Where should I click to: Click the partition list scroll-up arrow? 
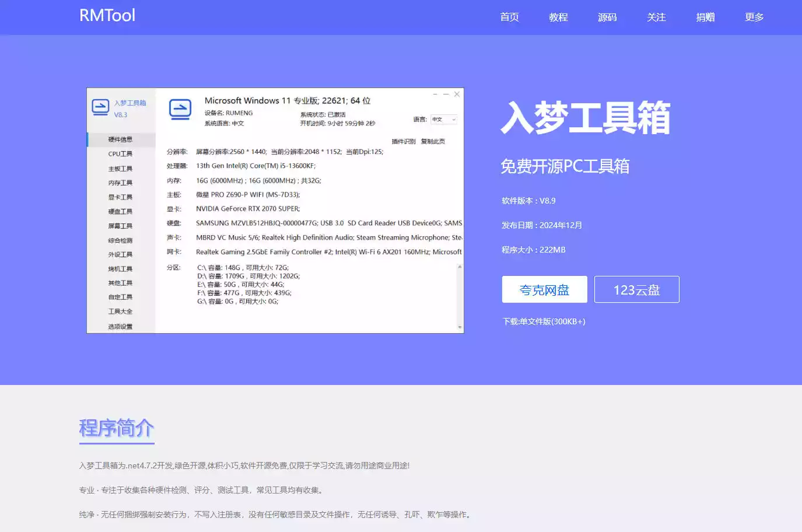460,267
